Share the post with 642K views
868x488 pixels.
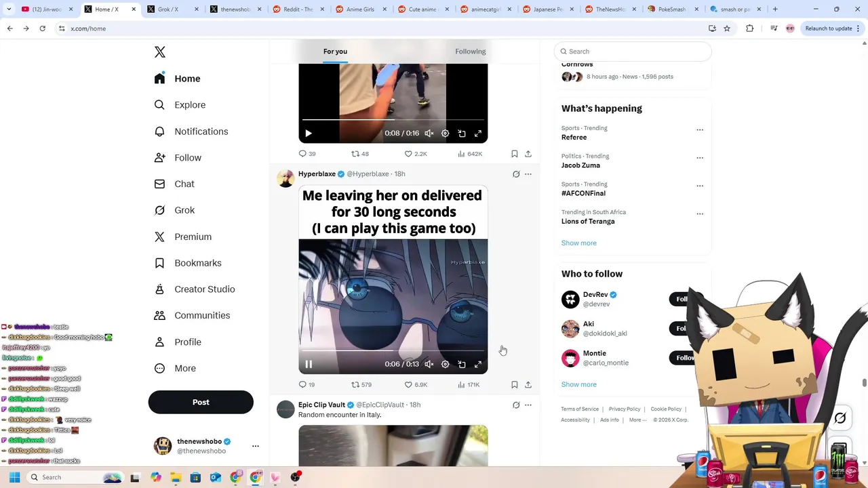click(x=528, y=154)
